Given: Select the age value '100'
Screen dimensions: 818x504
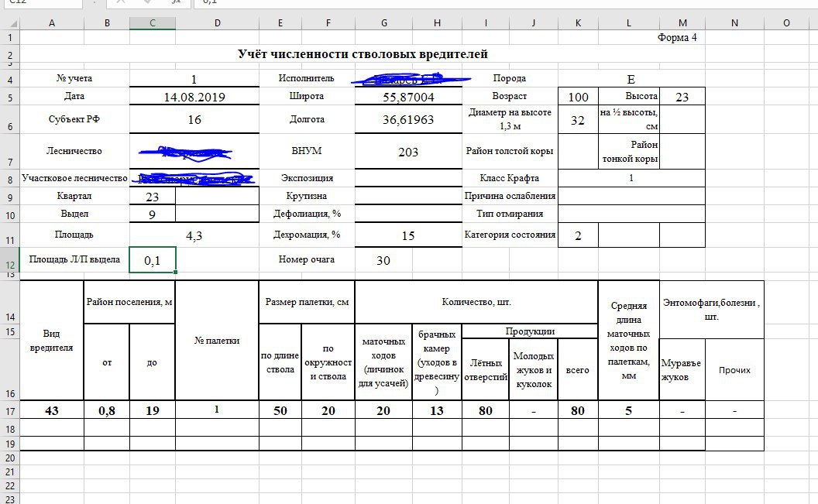Looking at the screenshot, I should 578,97.
